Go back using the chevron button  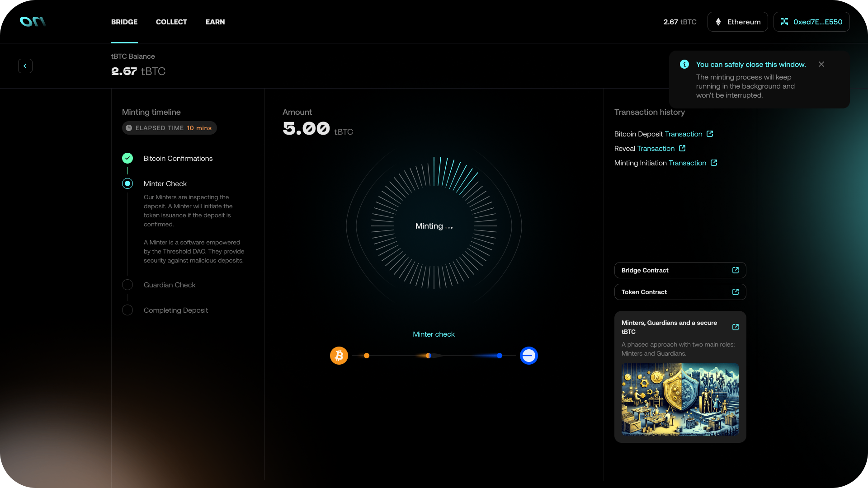[25, 66]
